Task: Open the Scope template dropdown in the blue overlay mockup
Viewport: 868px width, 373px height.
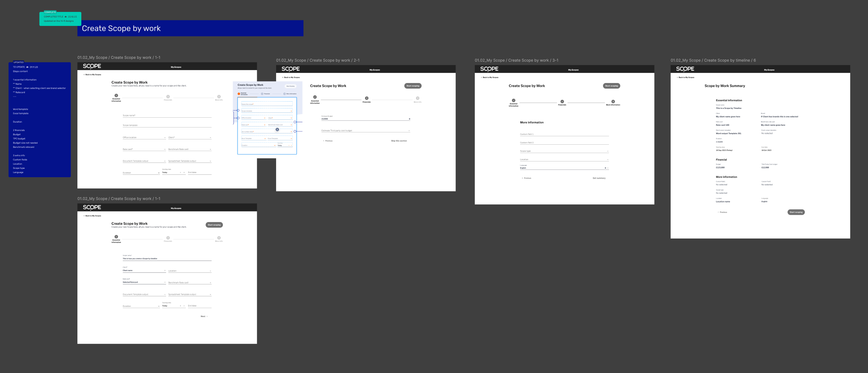Action: [x=267, y=111]
